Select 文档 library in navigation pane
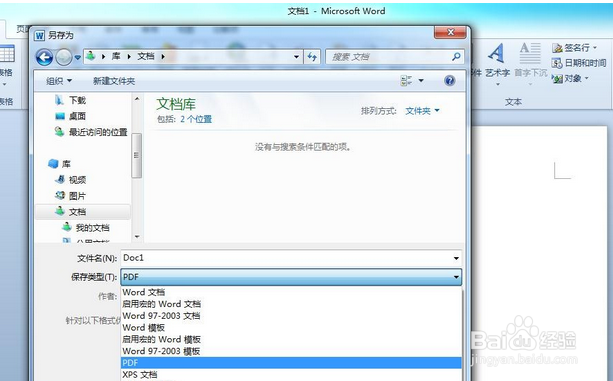613x381 pixels. [x=83, y=212]
